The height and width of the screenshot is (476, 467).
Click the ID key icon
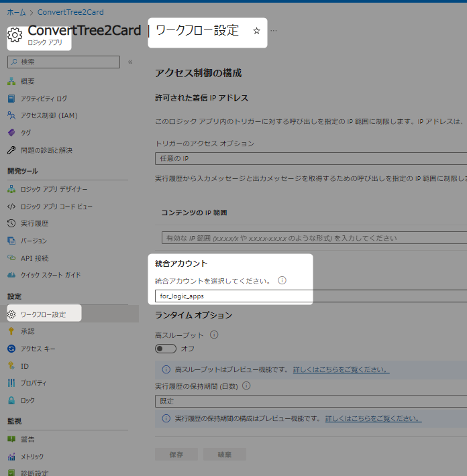[x=11, y=366]
